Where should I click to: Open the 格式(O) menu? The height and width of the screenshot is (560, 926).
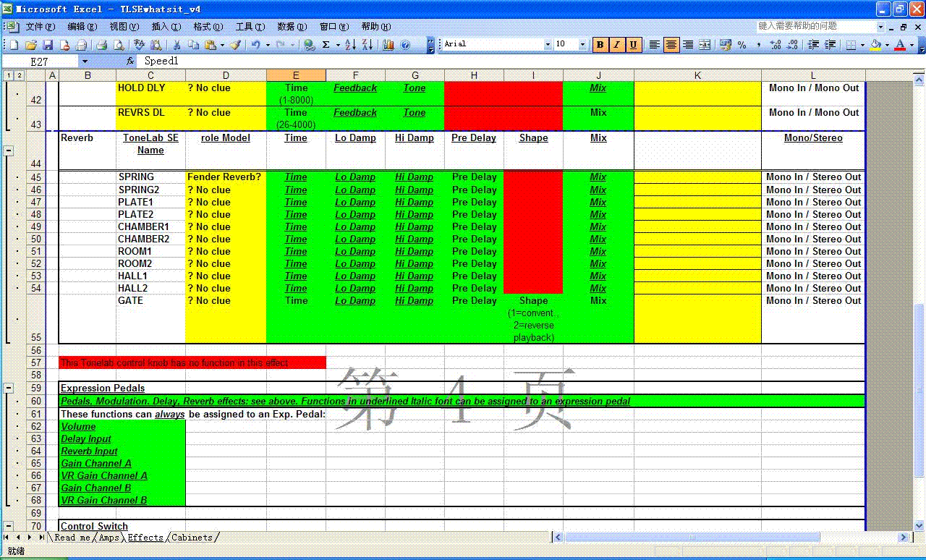click(x=208, y=27)
